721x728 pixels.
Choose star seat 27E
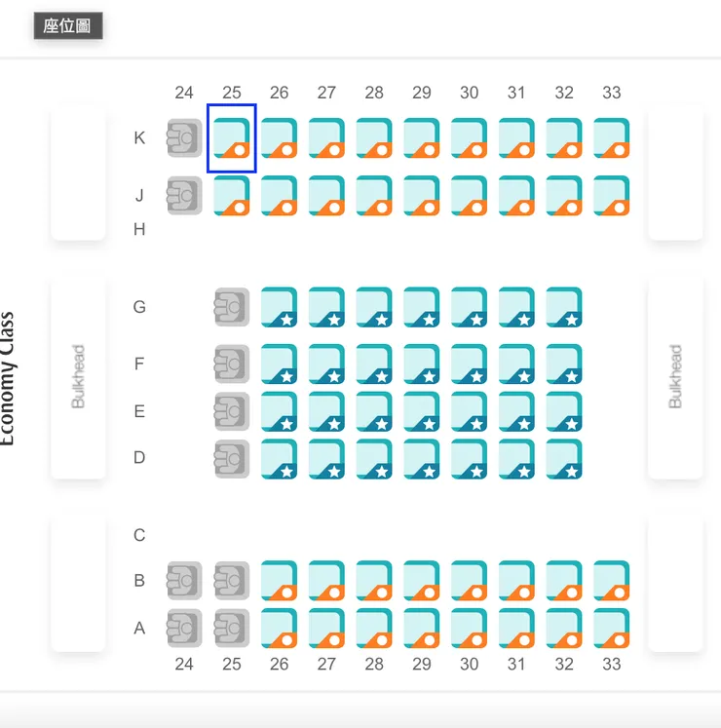(326, 411)
